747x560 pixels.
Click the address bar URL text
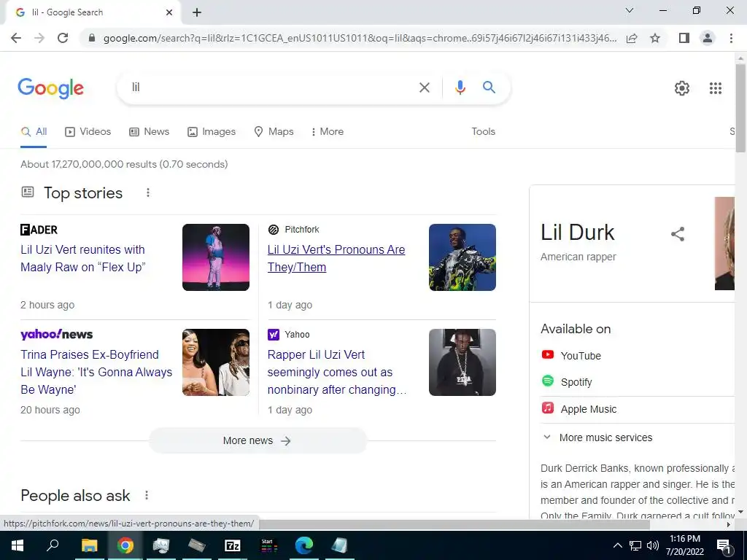[x=360, y=38]
